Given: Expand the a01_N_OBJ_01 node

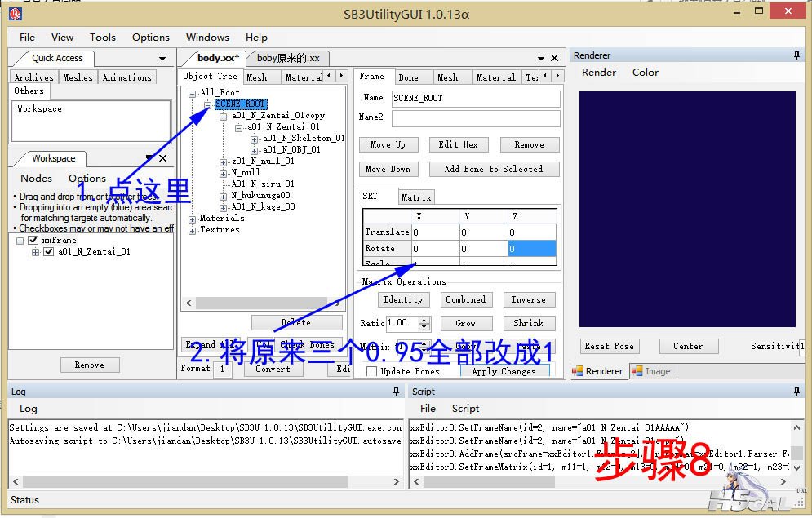Looking at the screenshot, I should pyautogui.click(x=255, y=151).
